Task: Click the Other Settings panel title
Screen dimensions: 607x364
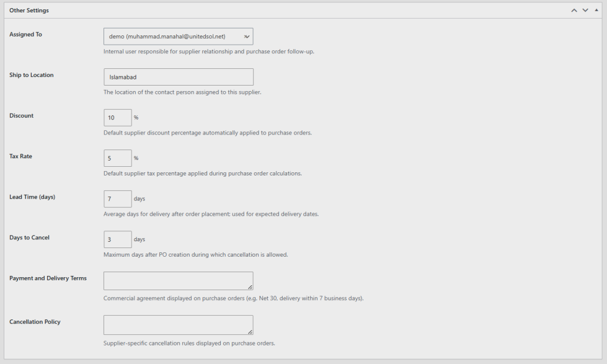Action: click(29, 11)
